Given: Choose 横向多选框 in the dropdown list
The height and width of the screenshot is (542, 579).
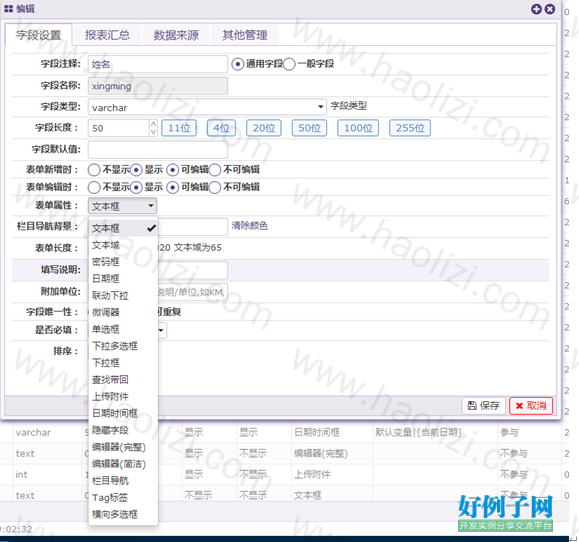Looking at the screenshot, I should pyautogui.click(x=123, y=514).
